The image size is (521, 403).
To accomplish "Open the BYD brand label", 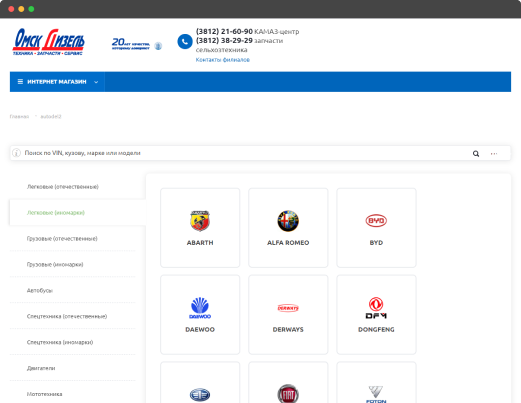I will click(376, 243).
